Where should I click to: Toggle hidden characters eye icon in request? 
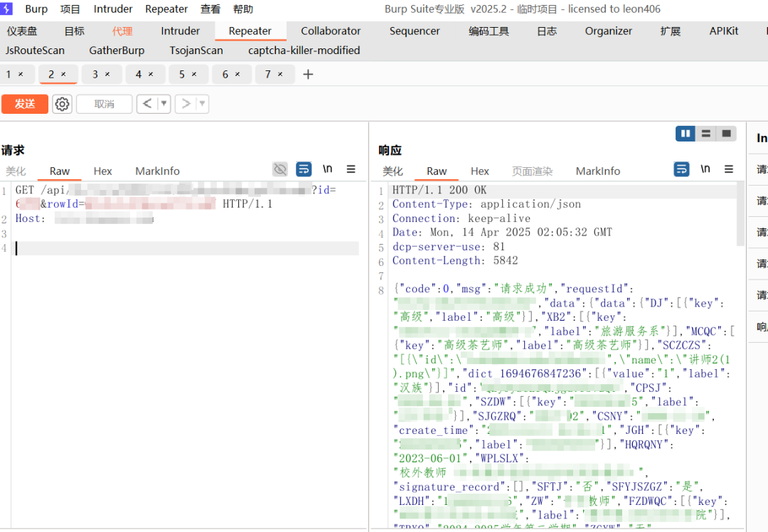tap(280, 169)
